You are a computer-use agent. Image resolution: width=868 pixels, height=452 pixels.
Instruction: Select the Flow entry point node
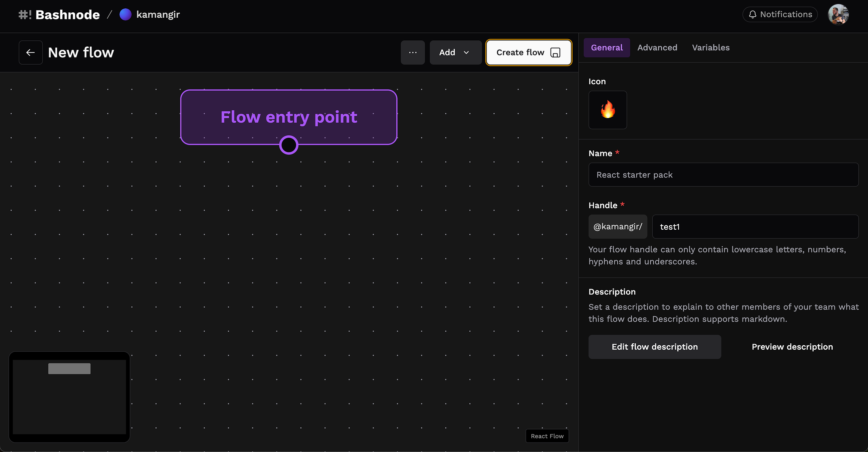click(288, 117)
